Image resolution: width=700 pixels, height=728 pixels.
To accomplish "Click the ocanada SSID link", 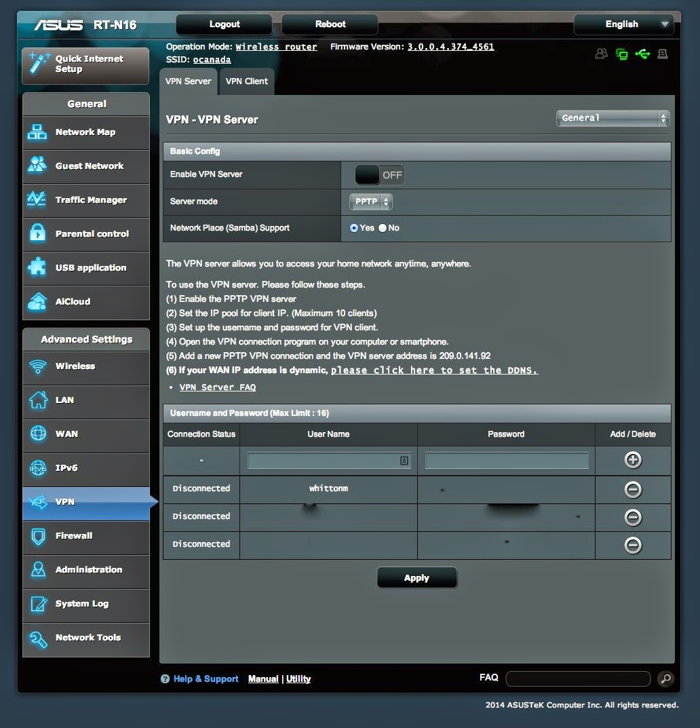I will tap(212, 60).
